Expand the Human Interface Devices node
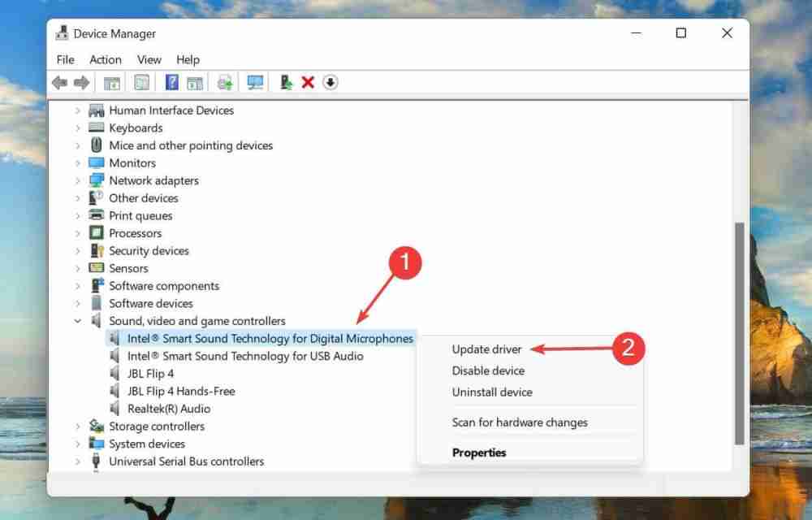812x520 pixels. (78, 110)
